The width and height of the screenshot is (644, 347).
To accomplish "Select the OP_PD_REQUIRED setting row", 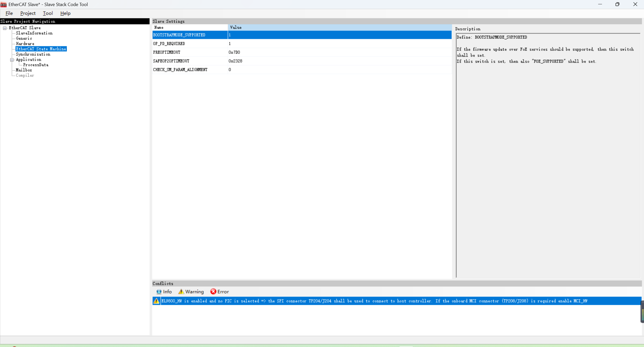I will click(x=169, y=44).
